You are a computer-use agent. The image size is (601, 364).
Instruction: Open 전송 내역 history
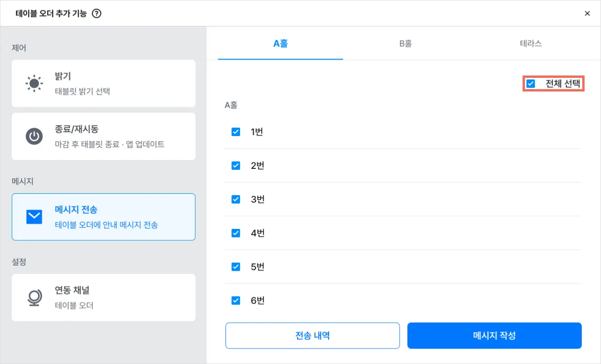tap(312, 335)
